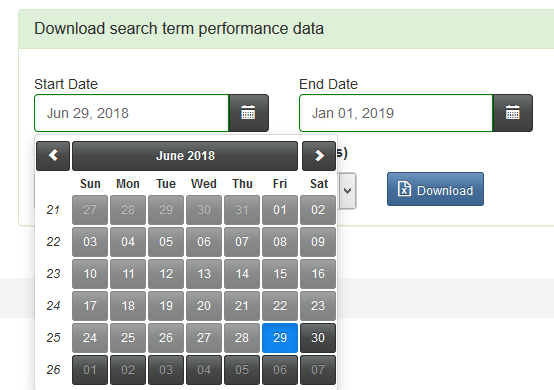Pick July 01 in week 26 row
Screen dimensions: 554x390
(90, 370)
